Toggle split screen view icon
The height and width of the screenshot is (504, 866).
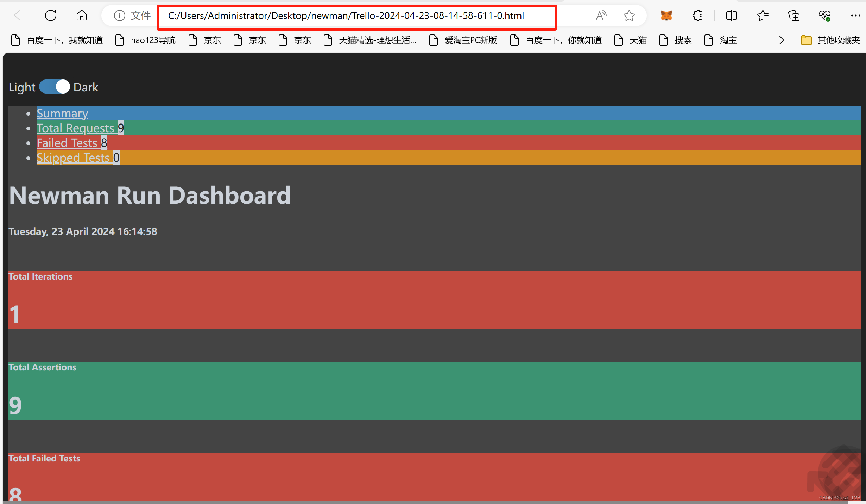coord(731,15)
